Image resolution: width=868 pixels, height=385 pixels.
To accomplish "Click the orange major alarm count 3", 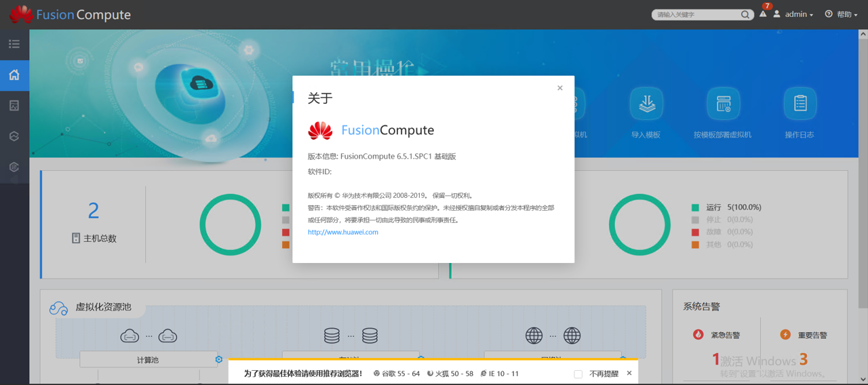I will (x=804, y=359).
